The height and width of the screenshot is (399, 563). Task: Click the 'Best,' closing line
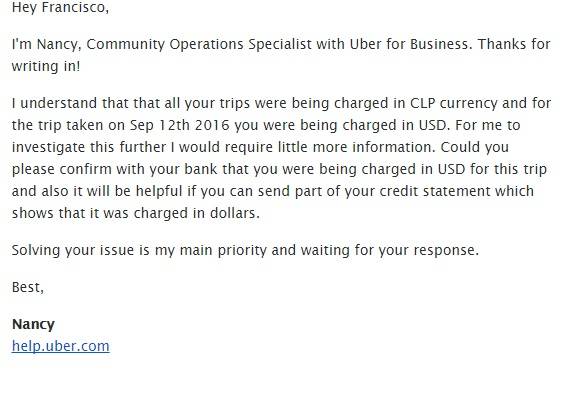[x=28, y=287]
